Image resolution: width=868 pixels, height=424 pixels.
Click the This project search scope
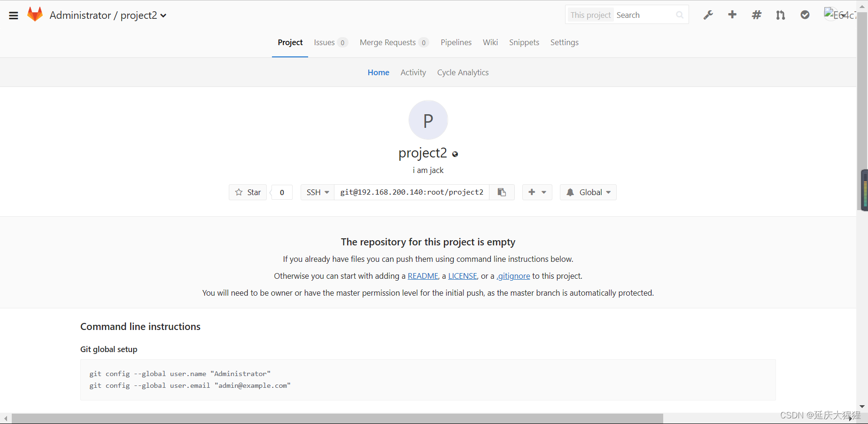click(590, 15)
